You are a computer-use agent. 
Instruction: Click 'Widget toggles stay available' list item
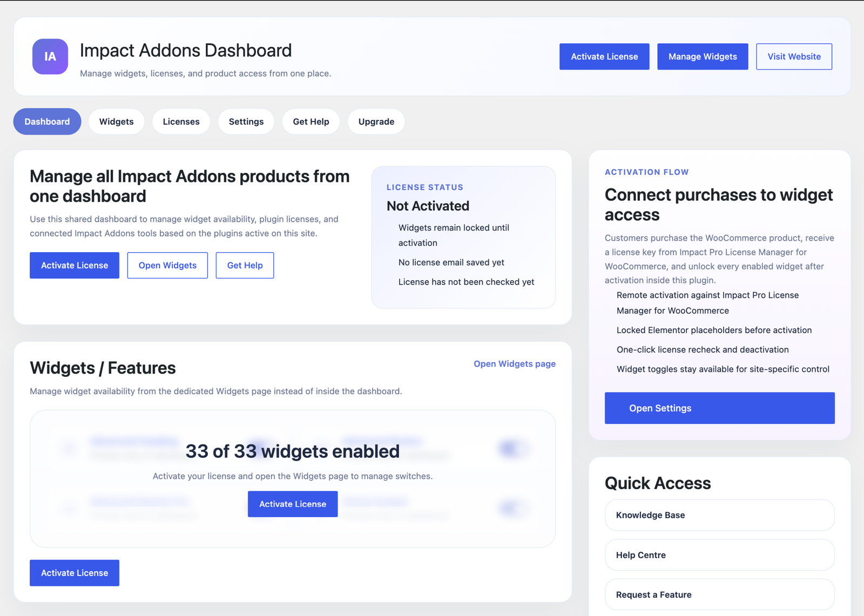(723, 369)
